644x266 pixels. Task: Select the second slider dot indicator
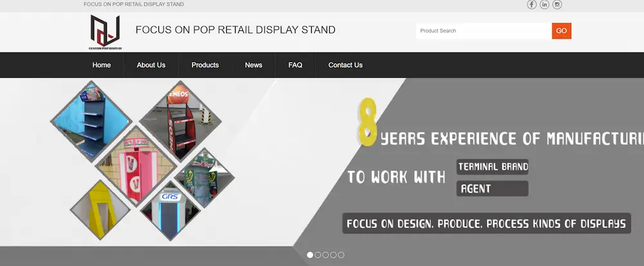coord(318,255)
